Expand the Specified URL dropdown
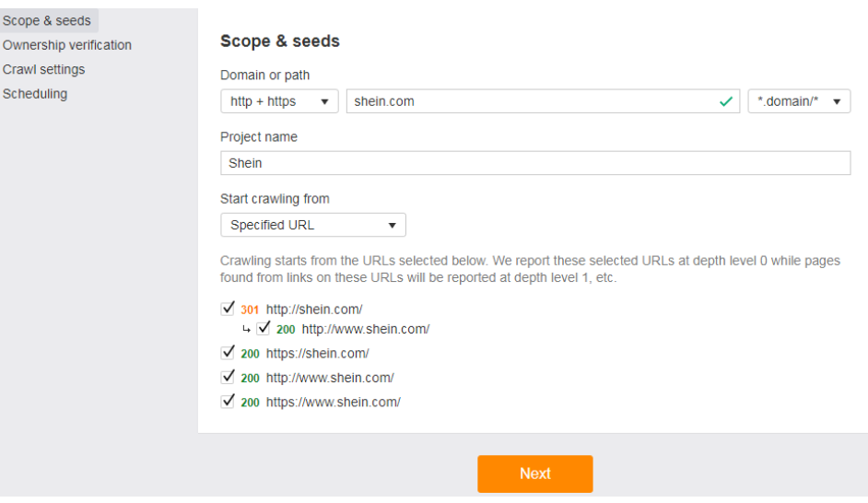 click(312, 225)
